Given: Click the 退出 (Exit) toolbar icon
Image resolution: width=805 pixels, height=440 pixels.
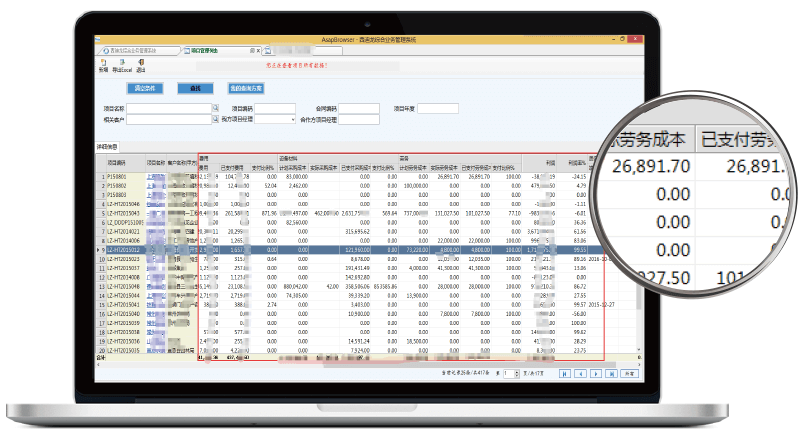Looking at the screenshot, I should pos(141,65).
